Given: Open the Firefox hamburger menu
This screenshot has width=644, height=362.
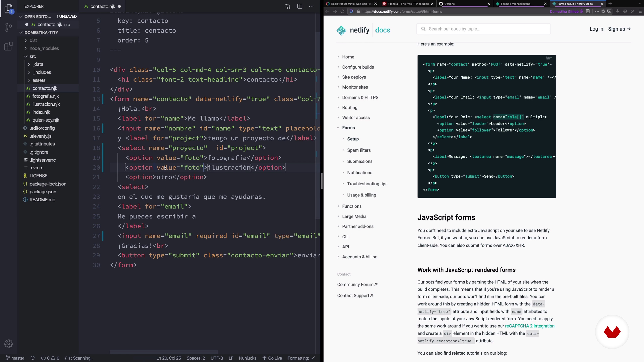Looking at the screenshot, I should pos(640,12).
